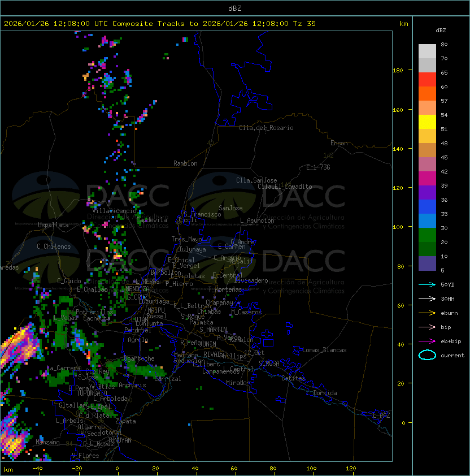The width and height of the screenshot is (470, 476).
Task: Click the cyan 'current' ellipse legend icon
Action: pyautogui.click(x=427, y=355)
